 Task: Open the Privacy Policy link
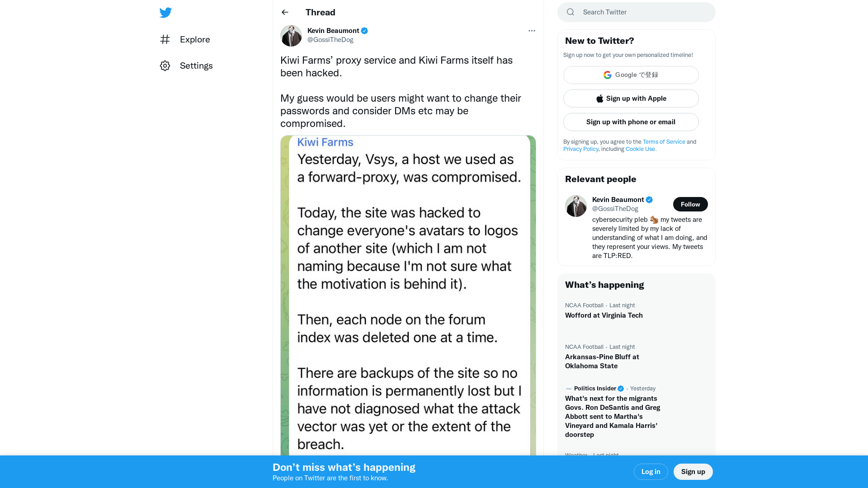coord(580,149)
